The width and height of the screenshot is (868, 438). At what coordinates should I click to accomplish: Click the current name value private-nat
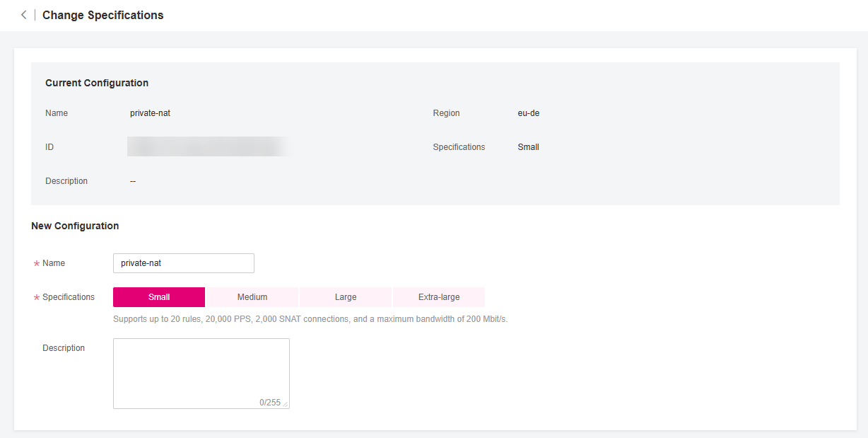[x=150, y=113]
